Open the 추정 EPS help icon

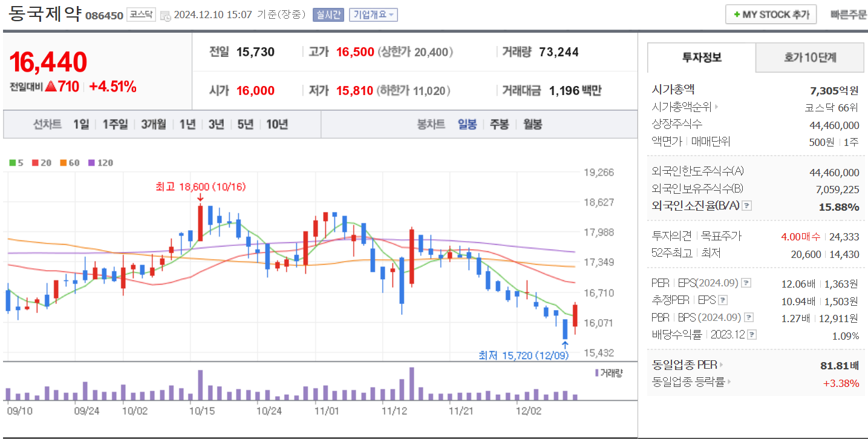(x=722, y=299)
